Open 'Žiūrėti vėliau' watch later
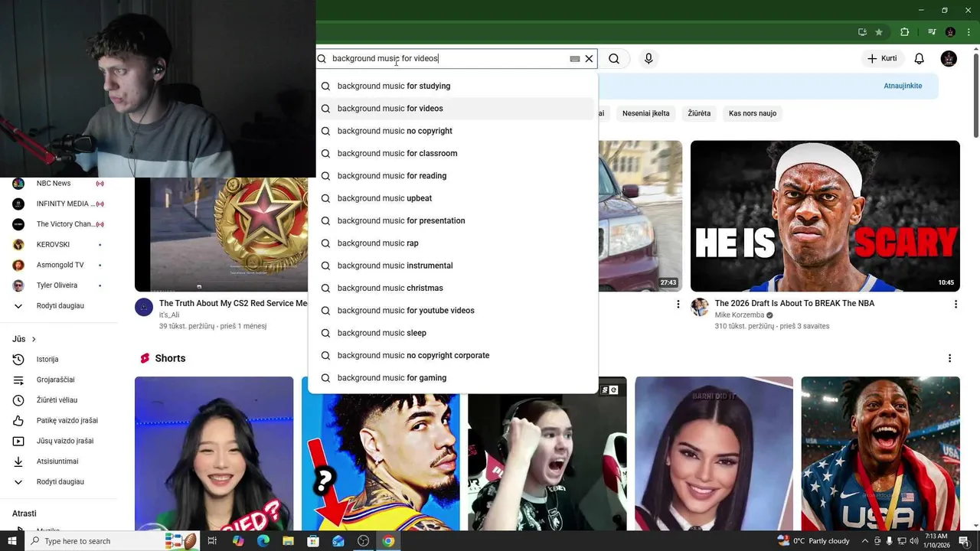Viewport: 980px width, 551px height. click(58, 400)
